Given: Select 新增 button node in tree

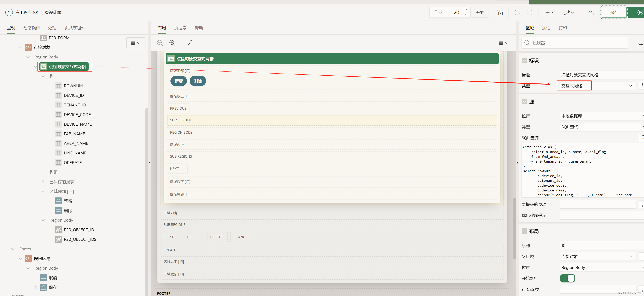Looking at the screenshot, I should [68, 201].
